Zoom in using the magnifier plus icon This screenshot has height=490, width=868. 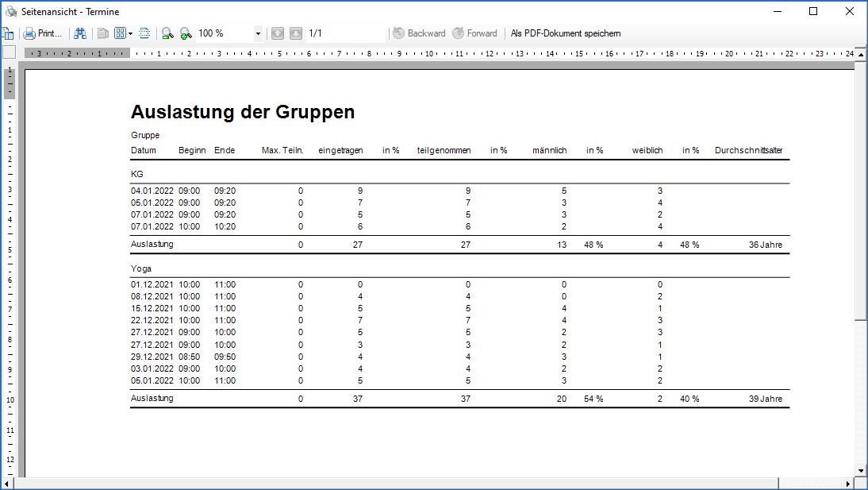click(x=186, y=33)
